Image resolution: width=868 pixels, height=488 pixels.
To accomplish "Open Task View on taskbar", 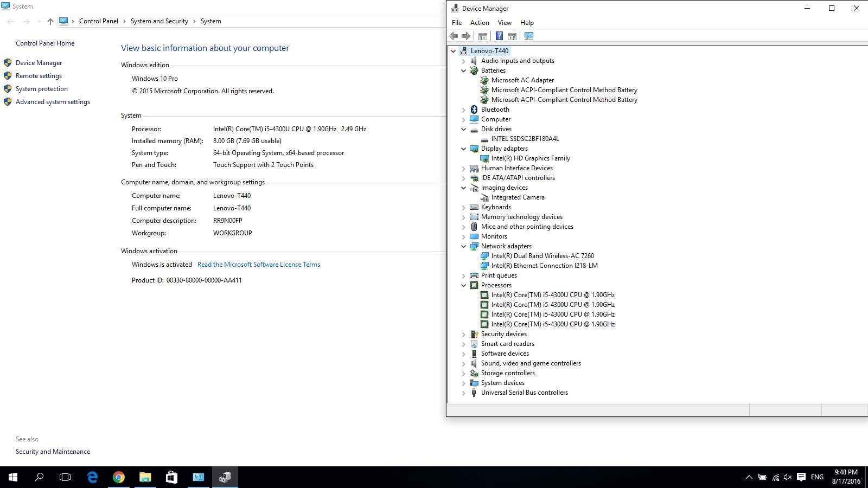I will click(65, 477).
